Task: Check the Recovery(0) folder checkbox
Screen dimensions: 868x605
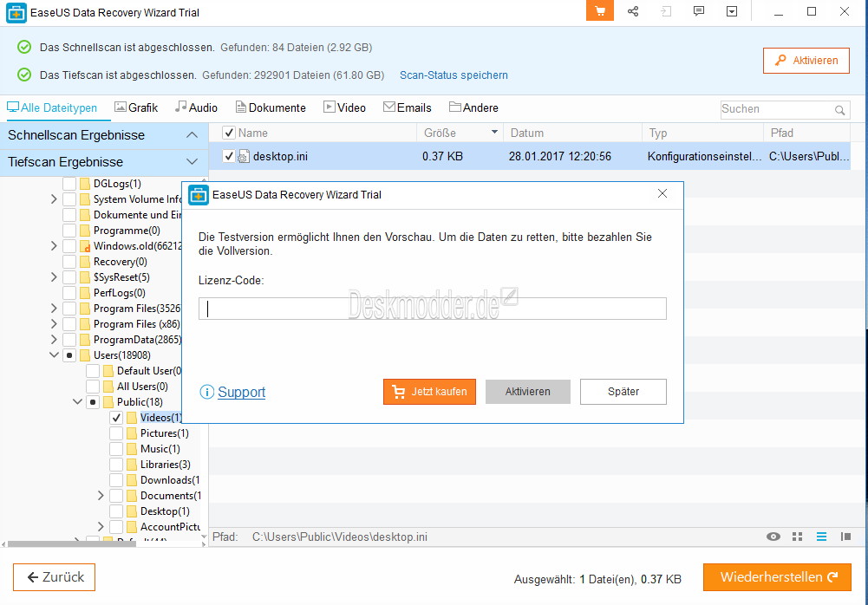Action: [x=69, y=262]
